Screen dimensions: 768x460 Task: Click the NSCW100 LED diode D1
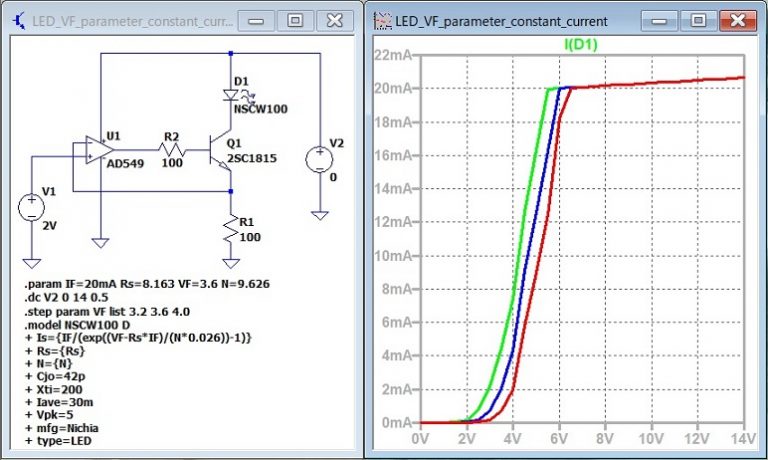[x=232, y=95]
